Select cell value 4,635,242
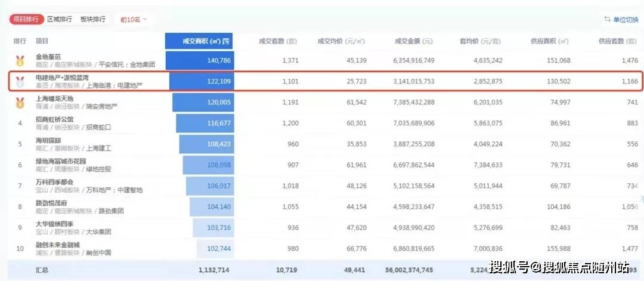The width and height of the screenshot is (644, 281). (488, 61)
